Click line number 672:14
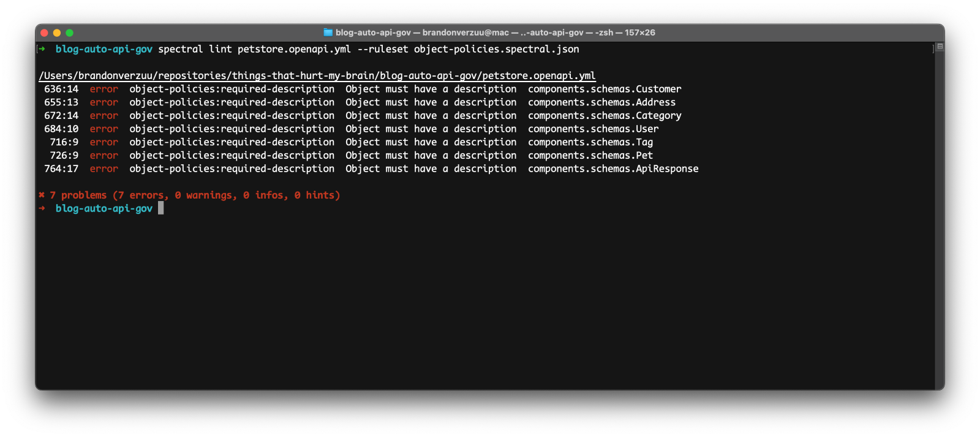Image resolution: width=980 pixels, height=437 pixels. click(61, 116)
